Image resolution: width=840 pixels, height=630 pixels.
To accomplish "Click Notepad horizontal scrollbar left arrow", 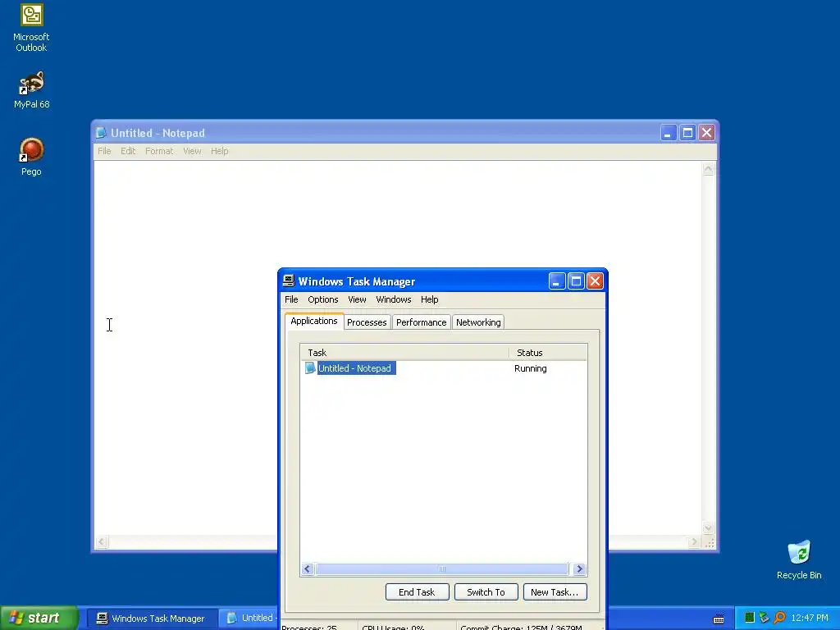I will click(x=102, y=542).
